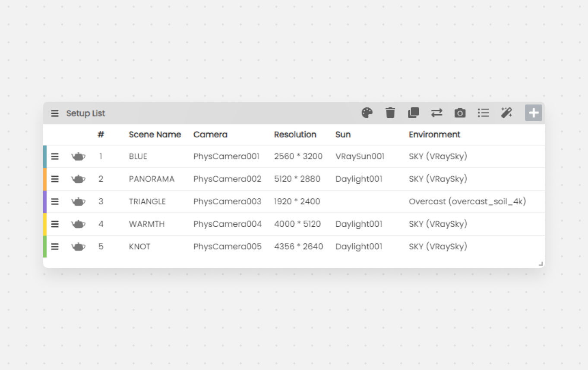Click the Scene Name column header
Screen dimensions: 588x370
155,135
